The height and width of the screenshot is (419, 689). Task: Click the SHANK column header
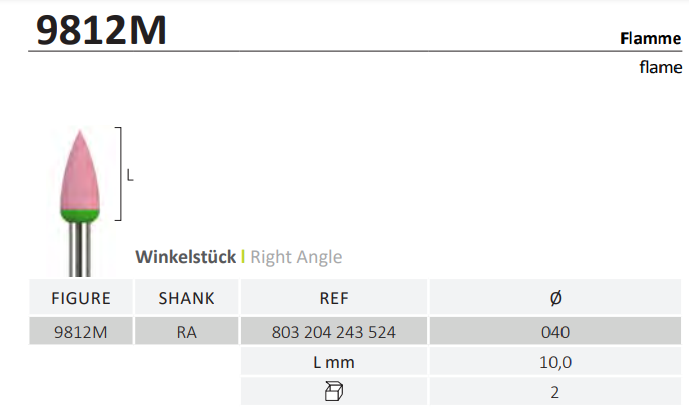pyautogui.click(x=187, y=298)
